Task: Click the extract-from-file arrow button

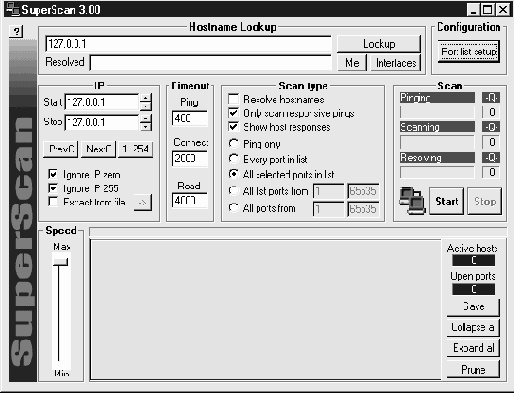Action: click(142, 202)
